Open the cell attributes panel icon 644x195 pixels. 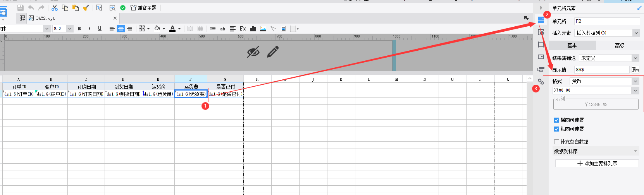[x=541, y=32]
